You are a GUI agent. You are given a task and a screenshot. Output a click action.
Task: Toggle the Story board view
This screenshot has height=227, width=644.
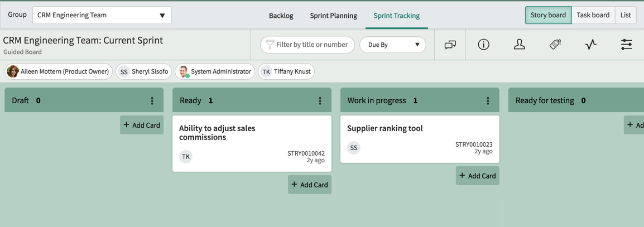coord(549,15)
